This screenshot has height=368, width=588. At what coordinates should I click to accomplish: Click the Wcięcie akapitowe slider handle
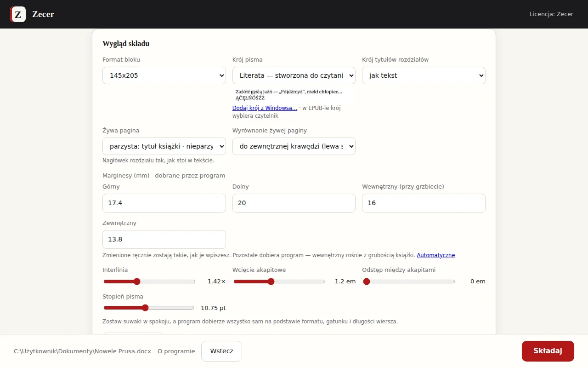pos(271,282)
